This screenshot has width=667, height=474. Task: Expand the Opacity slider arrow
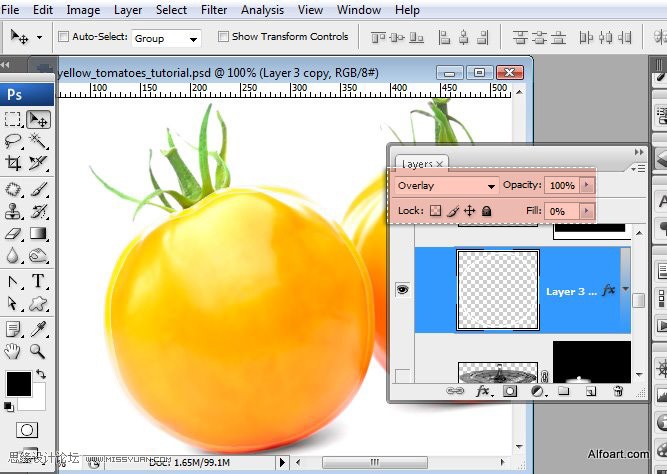(x=587, y=185)
